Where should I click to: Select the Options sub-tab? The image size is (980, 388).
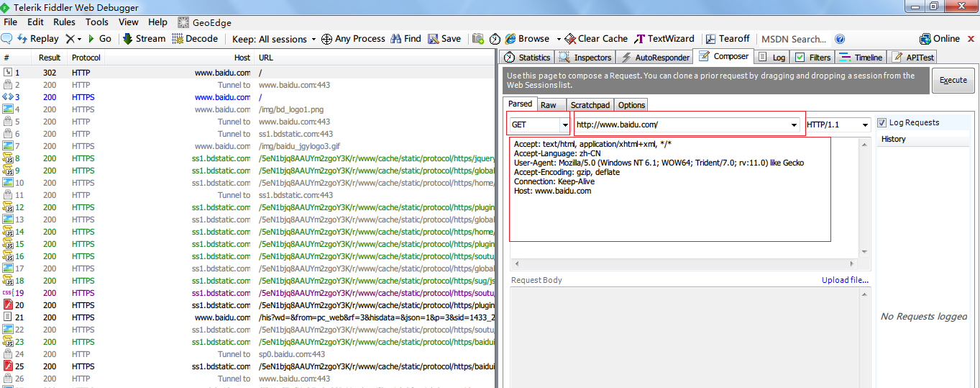pos(631,105)
